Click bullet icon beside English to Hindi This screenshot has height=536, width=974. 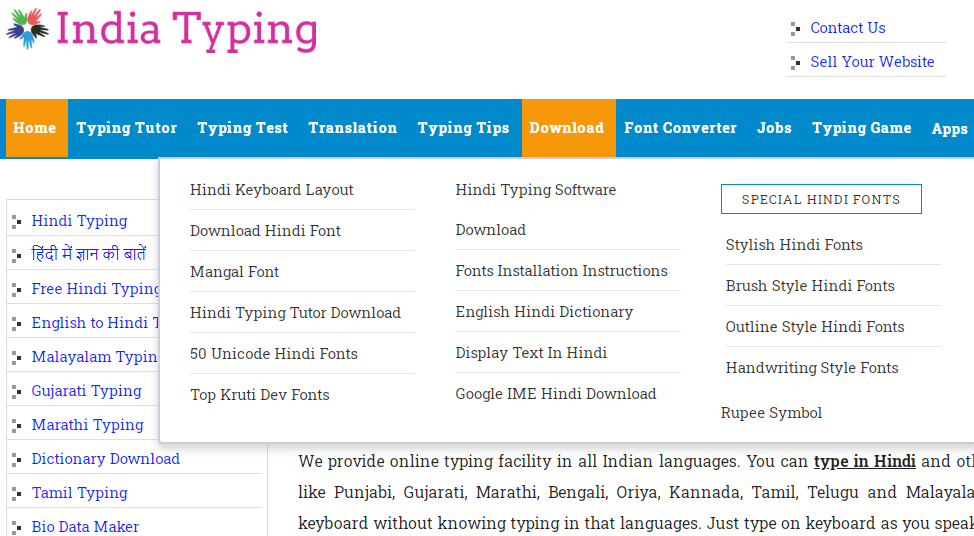[x=17, y=324]
